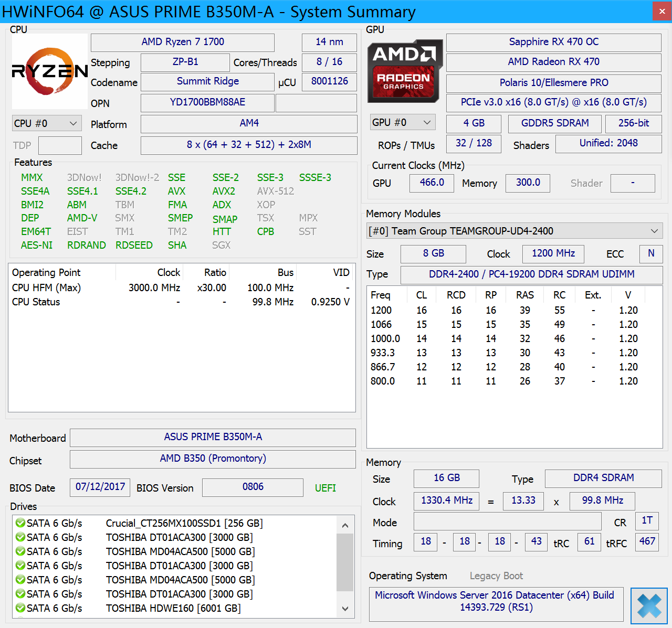Image resolution: width=672 pixels, height=628 pixels.
Task: Click the UEFI label
Action: (325, 488)
